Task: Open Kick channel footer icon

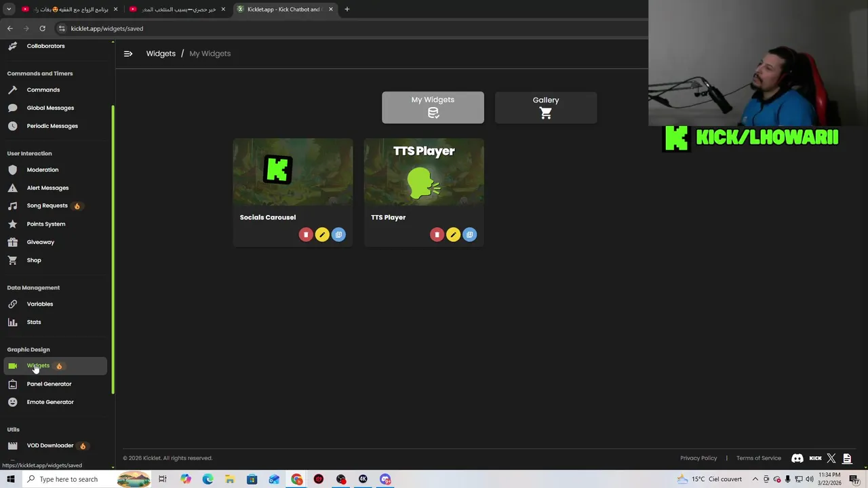Action: click(815, 458)
